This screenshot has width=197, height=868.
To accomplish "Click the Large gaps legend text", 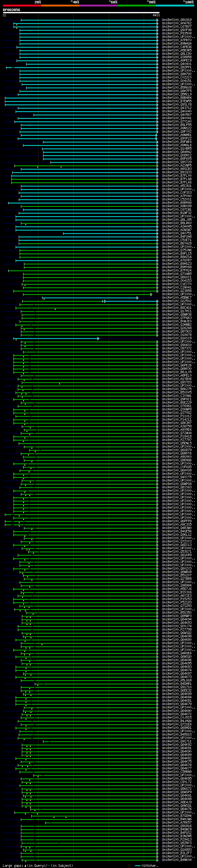I will point(38,866).
